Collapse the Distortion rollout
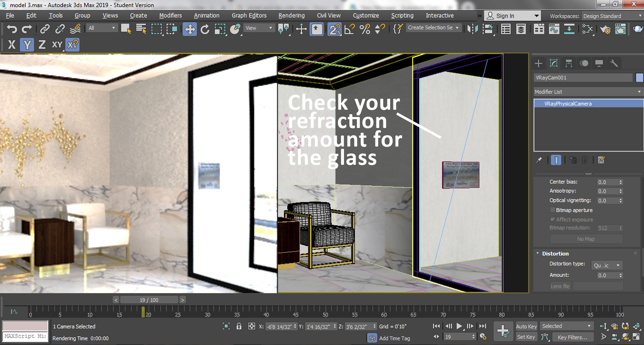This screenshot has height=345, width=644. [x=538, y=253]
